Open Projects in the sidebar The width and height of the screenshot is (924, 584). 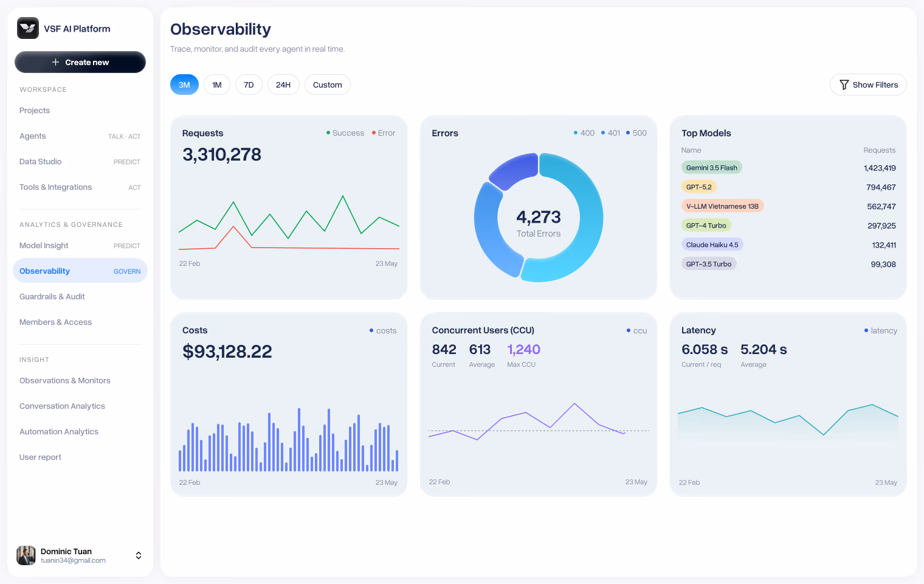(80, 110)
